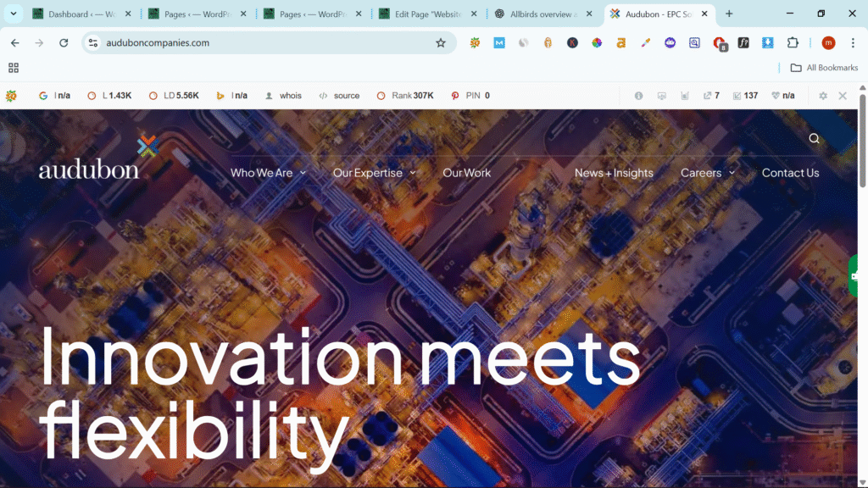The height and width of the screenshot is (488, 868).
Task: View site information icon in address bar
Action: click(93, 43)
